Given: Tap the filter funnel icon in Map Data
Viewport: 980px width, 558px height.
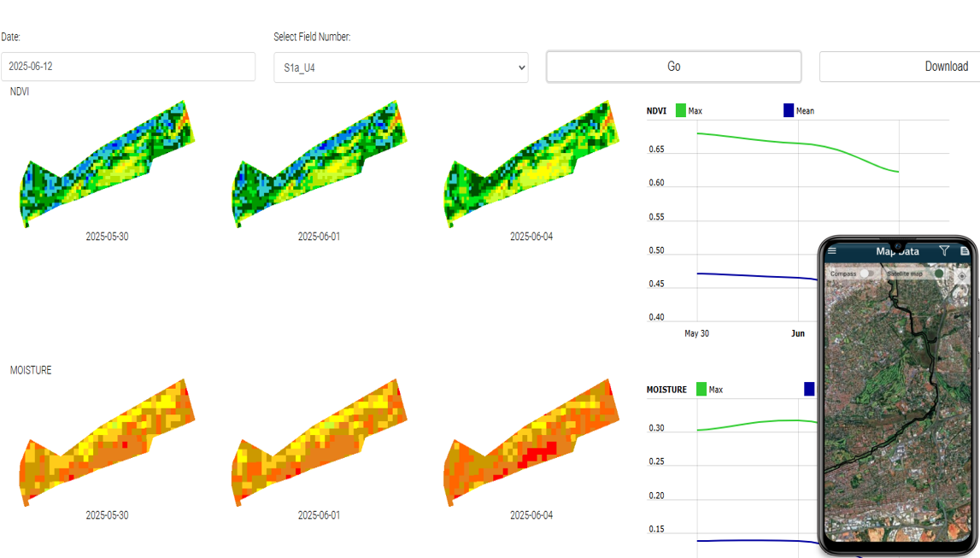Looking at the screenshot, I should (x=944, y=251).
